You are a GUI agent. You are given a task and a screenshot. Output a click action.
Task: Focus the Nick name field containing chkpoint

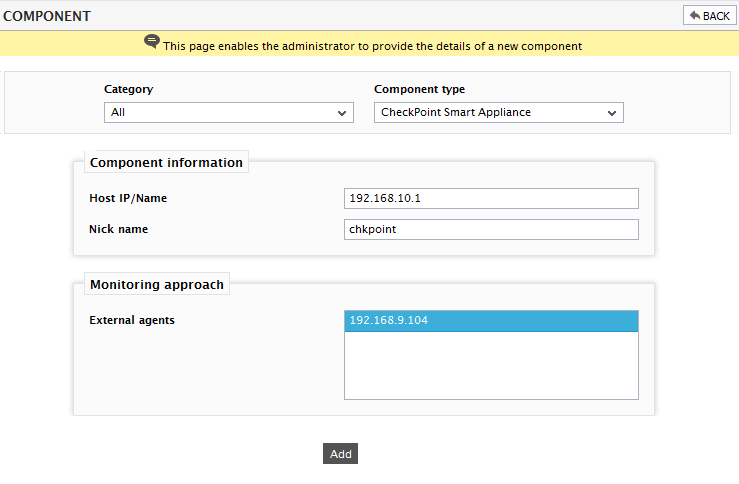[x=491, y=230]
